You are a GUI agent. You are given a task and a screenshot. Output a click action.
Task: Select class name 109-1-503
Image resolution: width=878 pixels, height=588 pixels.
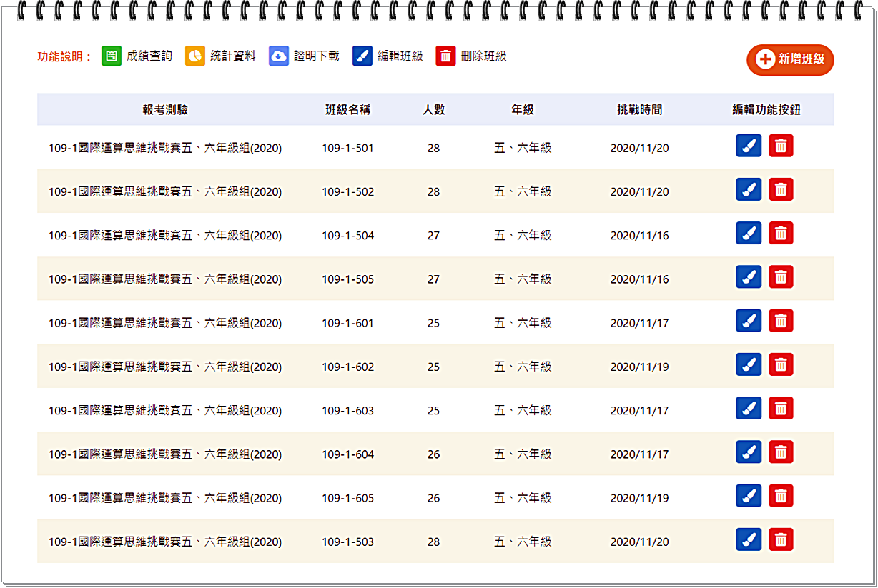pos(347,542)
